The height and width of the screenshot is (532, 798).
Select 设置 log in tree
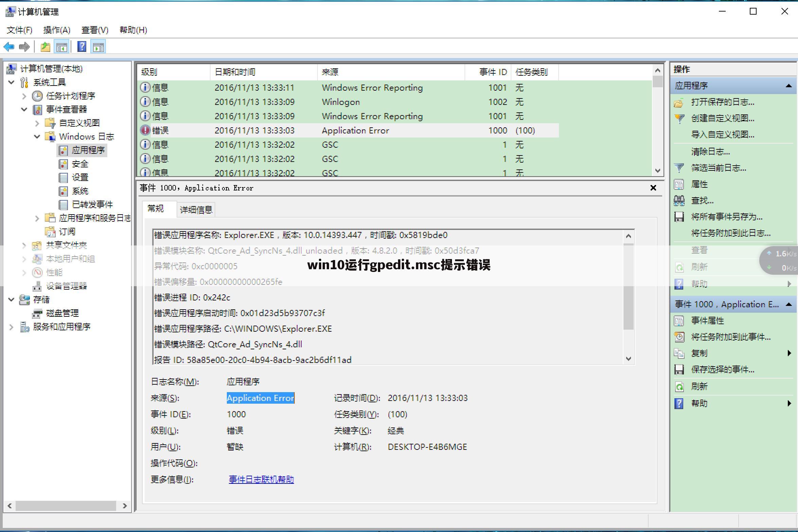80,177
